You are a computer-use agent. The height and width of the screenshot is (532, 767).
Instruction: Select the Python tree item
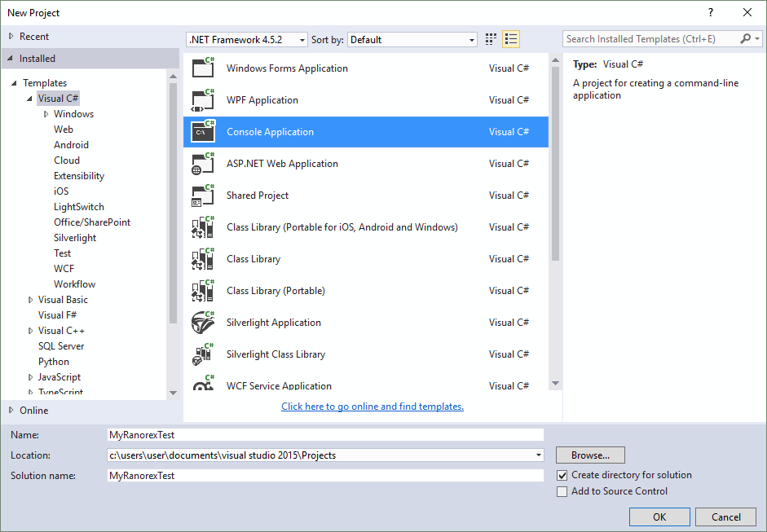tap(54, 362)
